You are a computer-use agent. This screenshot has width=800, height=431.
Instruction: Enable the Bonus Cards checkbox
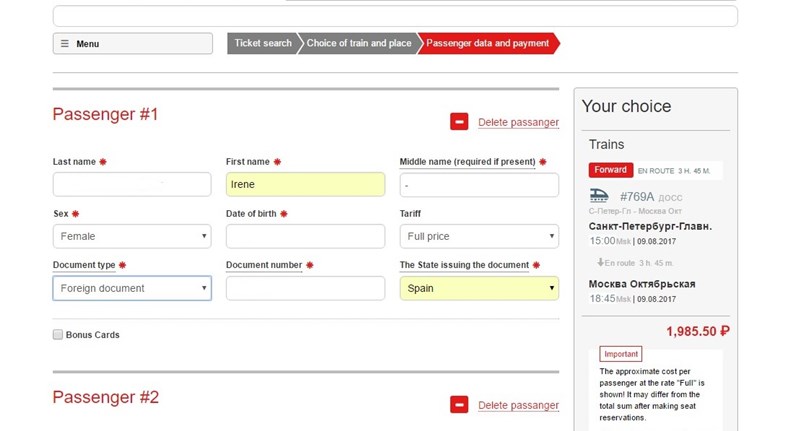coord(58,335)
